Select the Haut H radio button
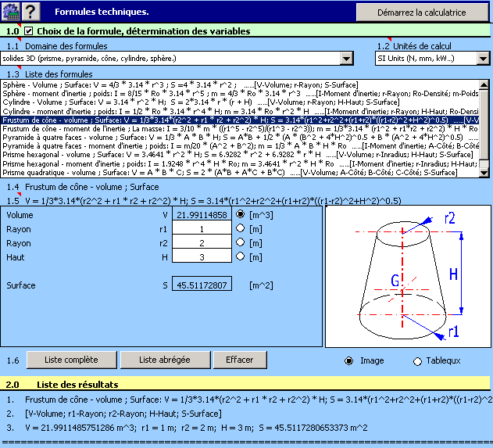The height and width of the screenshot is (448, 493). point(240,256)
